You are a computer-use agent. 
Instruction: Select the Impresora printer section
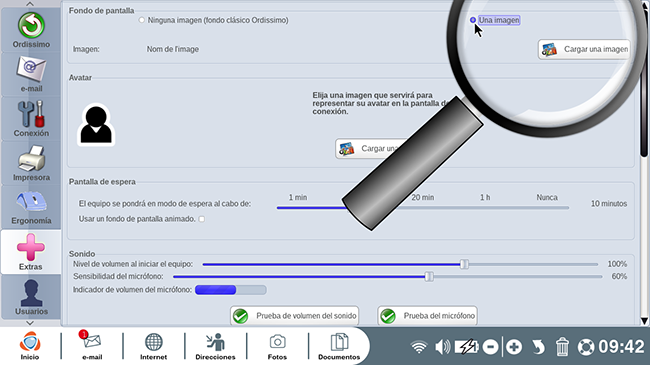(x=31, y=163)
